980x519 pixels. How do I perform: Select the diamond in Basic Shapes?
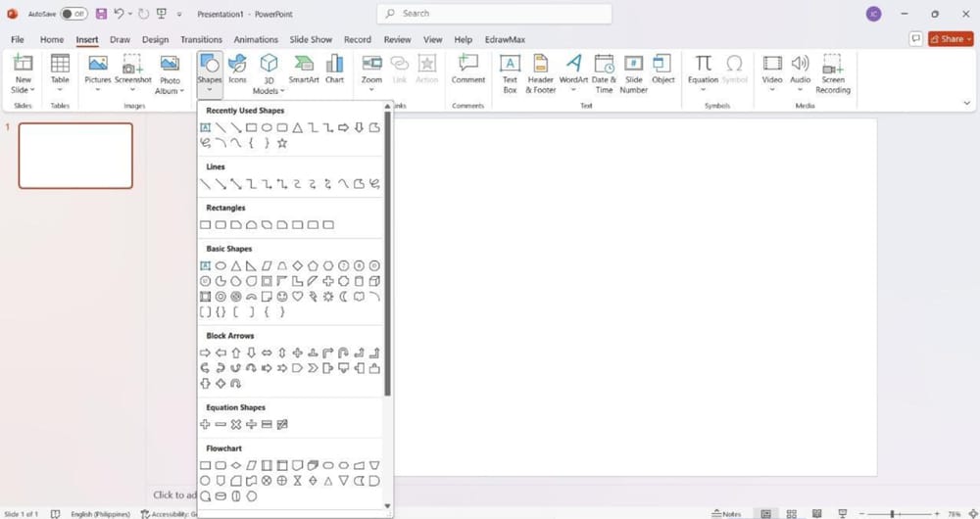click(298, 265)
